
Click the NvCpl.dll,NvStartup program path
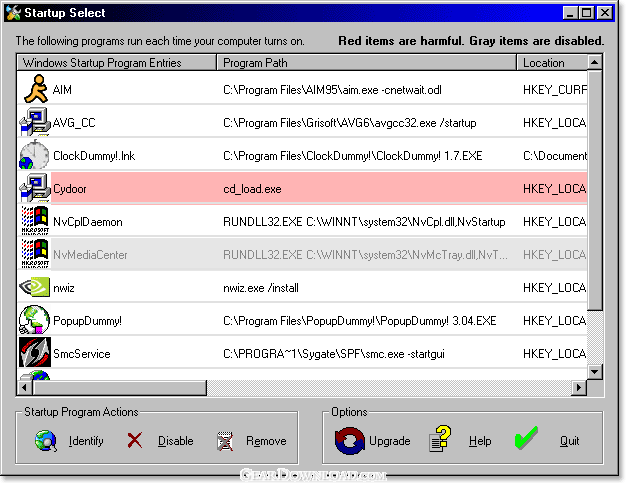tap(365, 222)
